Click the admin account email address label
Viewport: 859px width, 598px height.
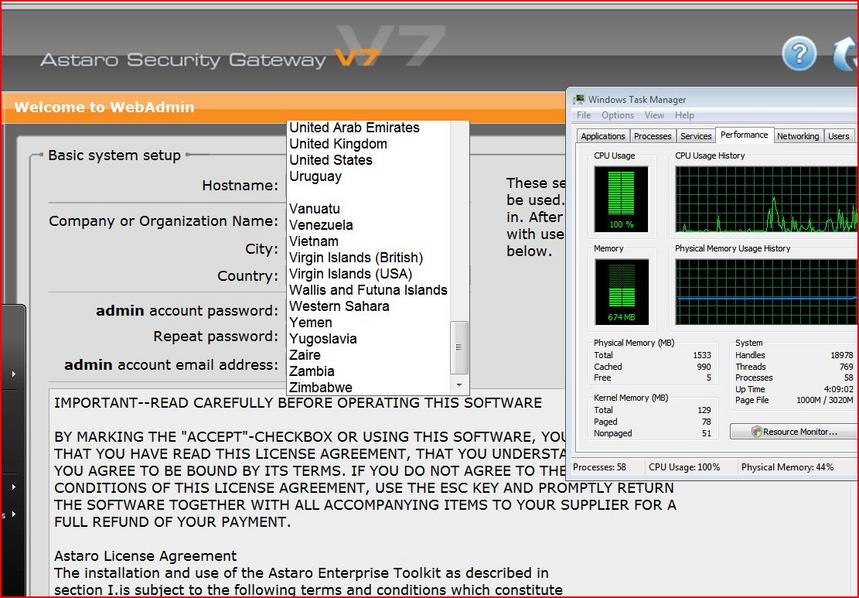171,365
